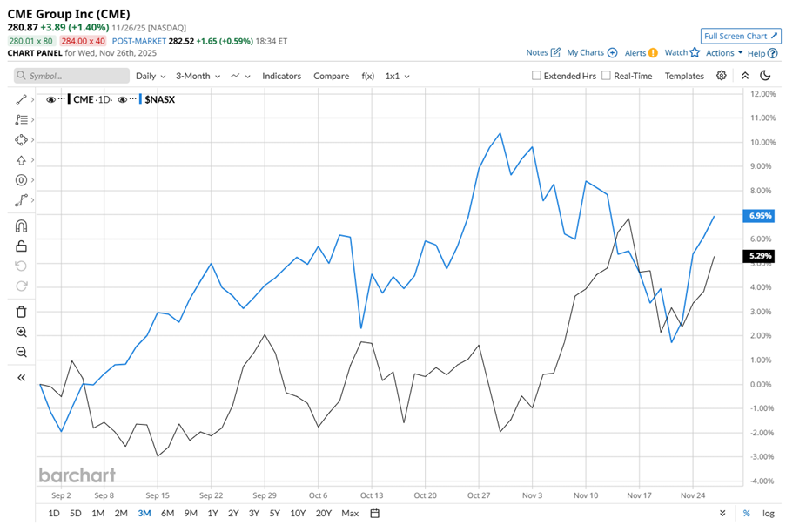This screenshot has height=532, width=786.
Task: Open the 3-Month period dropdown
Action: tap(198, 76)
